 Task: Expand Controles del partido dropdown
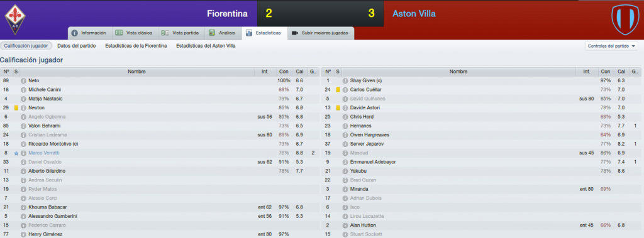[611, 46]
